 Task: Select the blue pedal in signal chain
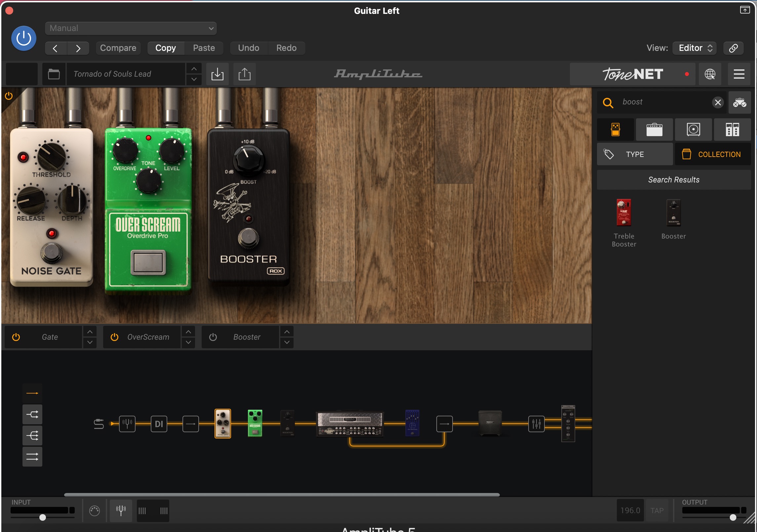(412, 424)
